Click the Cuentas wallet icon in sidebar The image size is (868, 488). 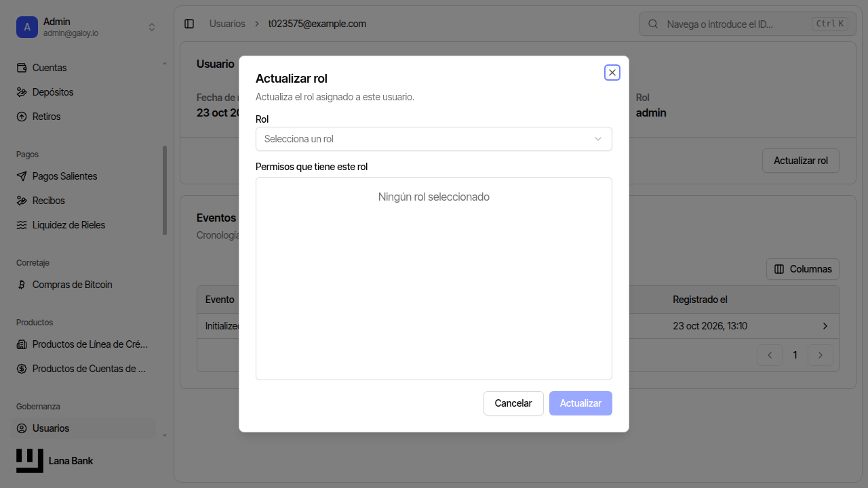click(x=21, y=68)
